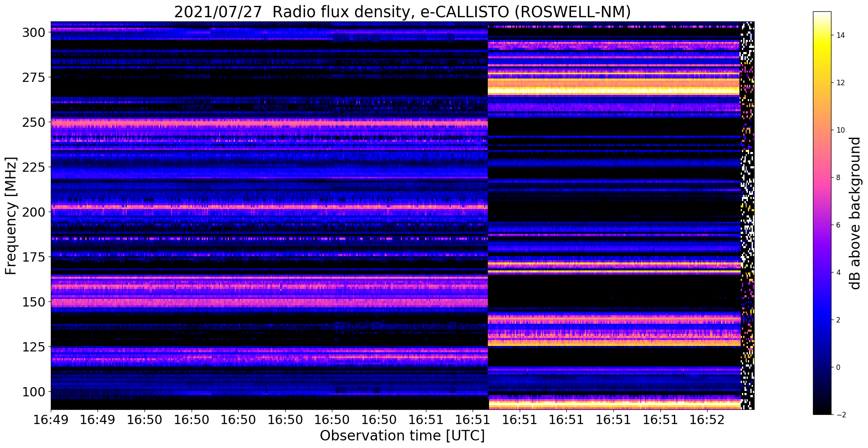Select the 200 frequency tick label
The image size is (868, 448).
tap(34, 212)
